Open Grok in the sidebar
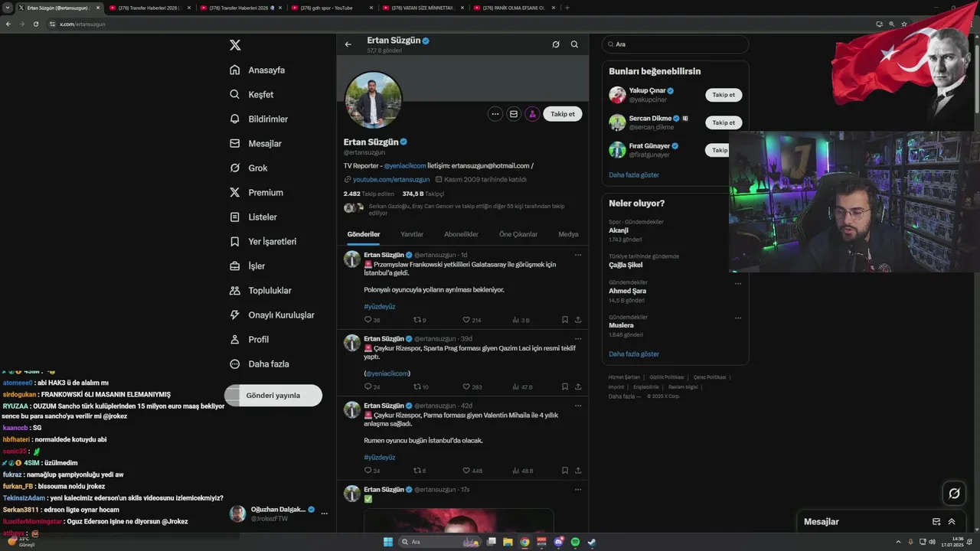 coord(249,168)
